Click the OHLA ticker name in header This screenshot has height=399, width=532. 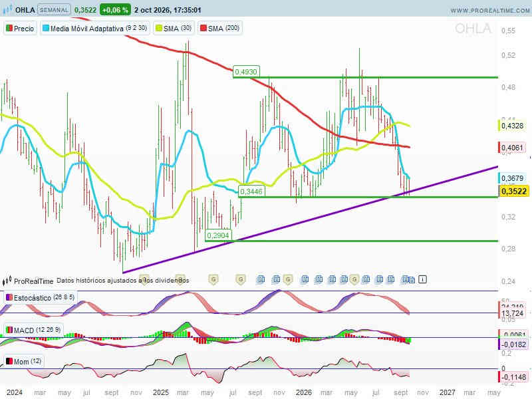click(x=25, y=10)
